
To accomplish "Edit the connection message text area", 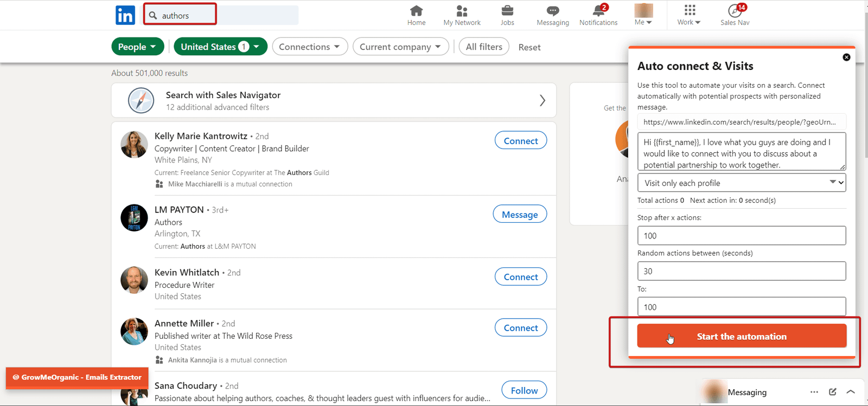I will click(x=742, y=151).
